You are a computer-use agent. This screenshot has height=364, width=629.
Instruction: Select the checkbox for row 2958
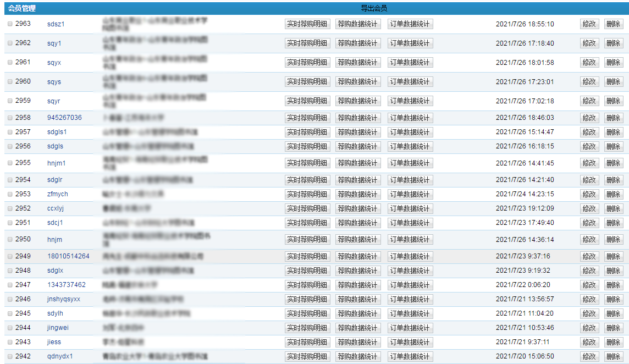coord(10,118)
